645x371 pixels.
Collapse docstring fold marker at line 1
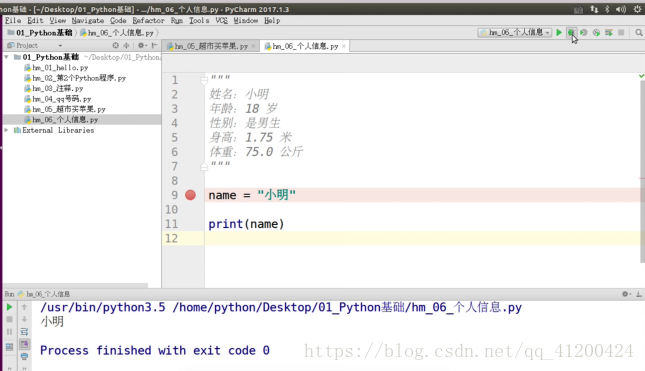204,80
